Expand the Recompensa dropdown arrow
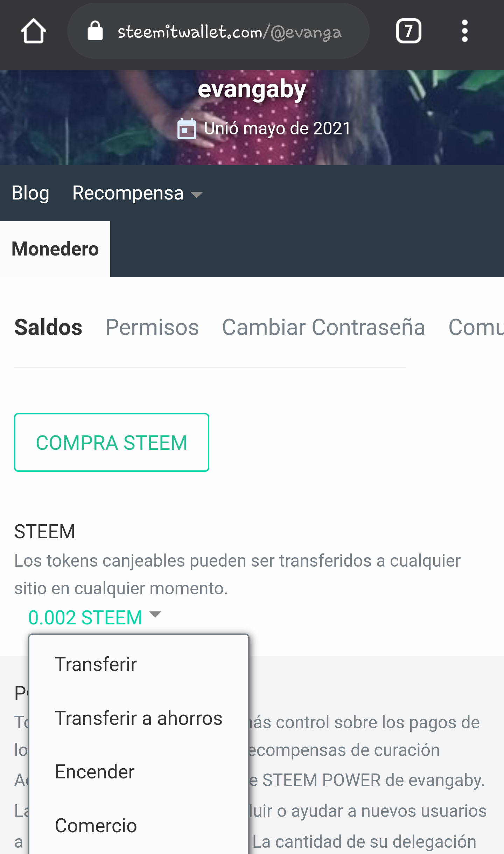Viewport: 504px width, 854px height. [x=197, y=195]
